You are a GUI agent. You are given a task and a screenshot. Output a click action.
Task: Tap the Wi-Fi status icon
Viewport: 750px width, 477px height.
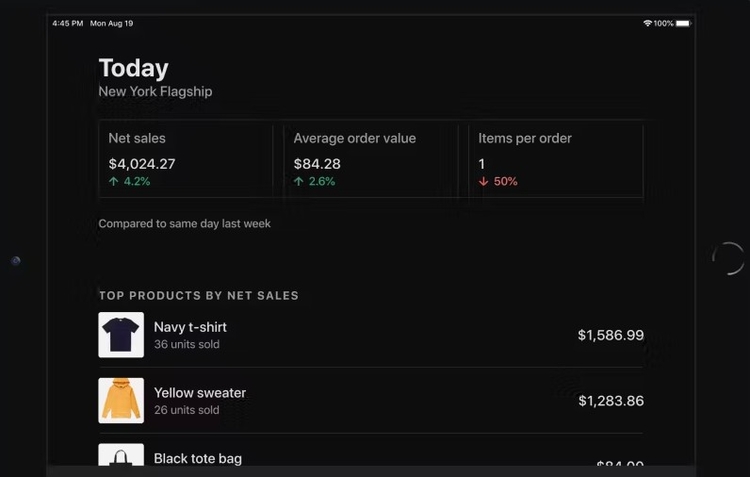click(648, 23)
